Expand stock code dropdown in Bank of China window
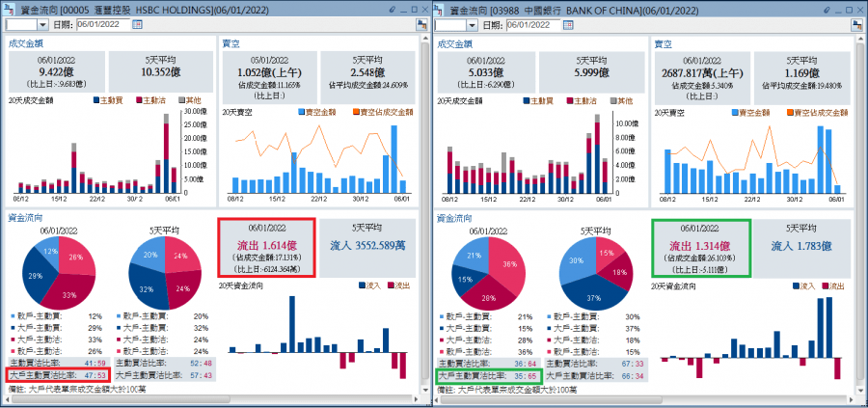This screenshot has height=408, width=868. click(472, 25)
